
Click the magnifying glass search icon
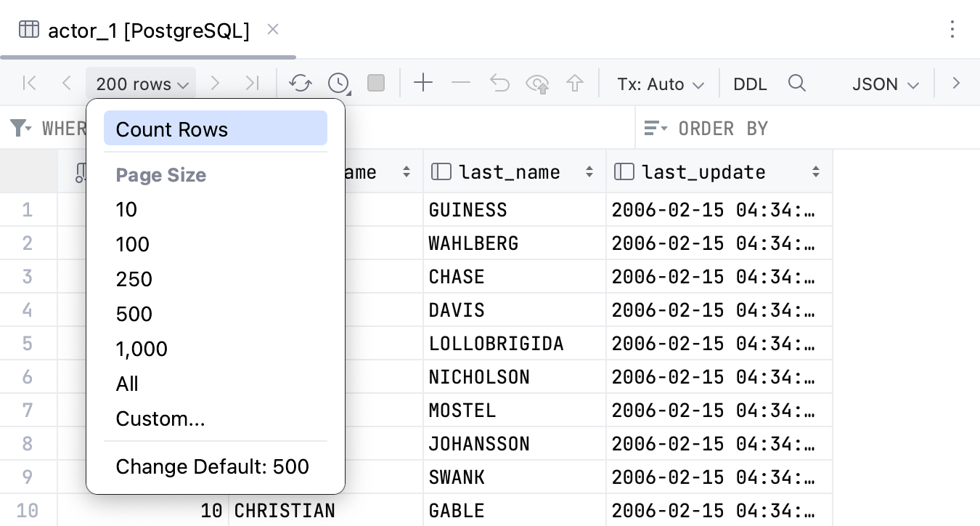click(796, 84)
